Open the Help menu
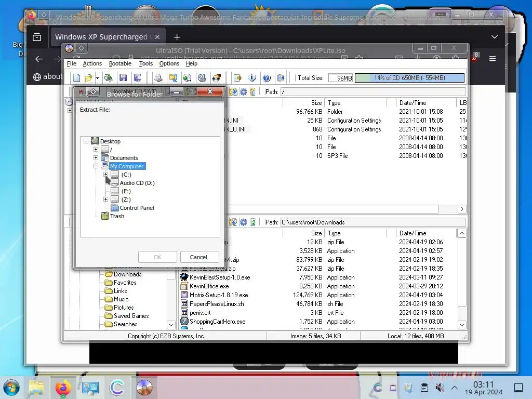Viewport: 532px width, 399px height. pos(192,63)
